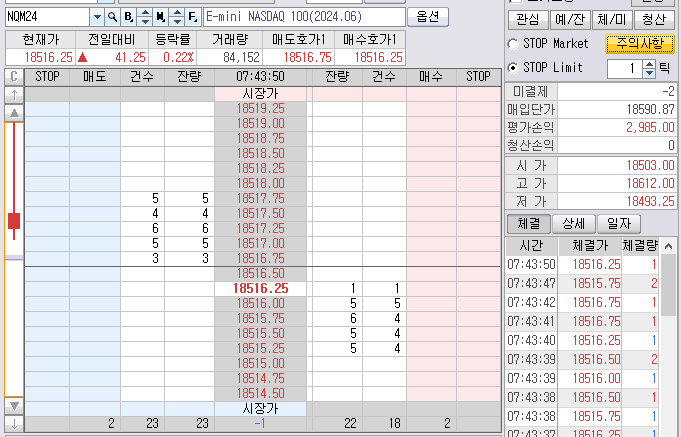Decrease the tick value with down stepper

[649, 73]
